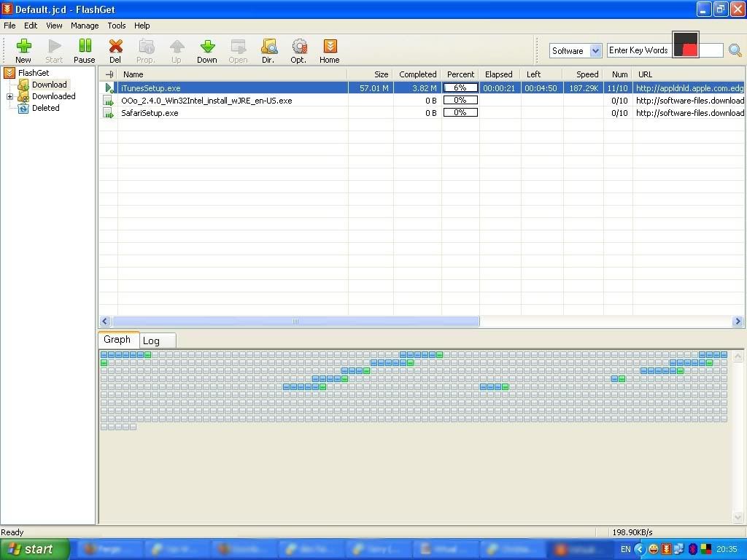Open the File menu
747x560 pixels.
coord(9,26)
